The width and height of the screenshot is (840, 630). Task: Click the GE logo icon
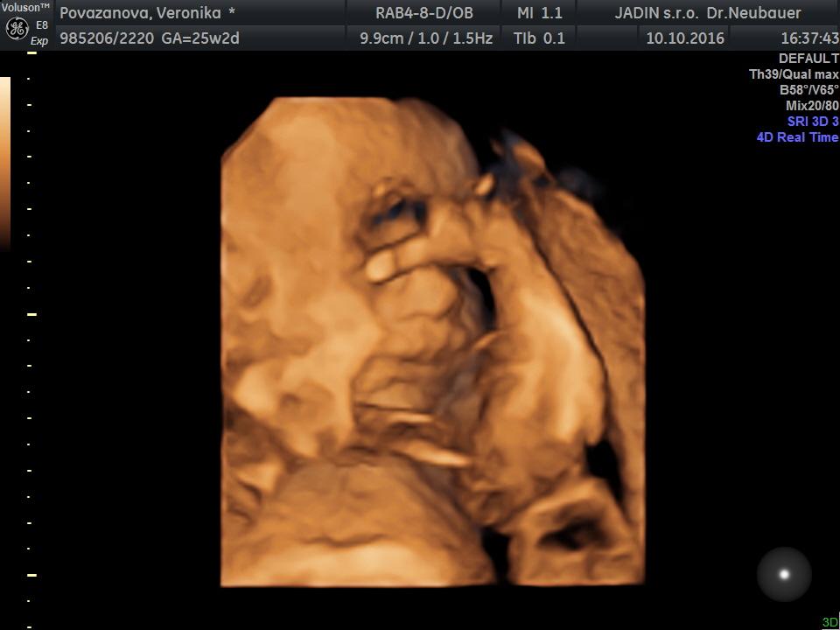(x=17, y=29)
